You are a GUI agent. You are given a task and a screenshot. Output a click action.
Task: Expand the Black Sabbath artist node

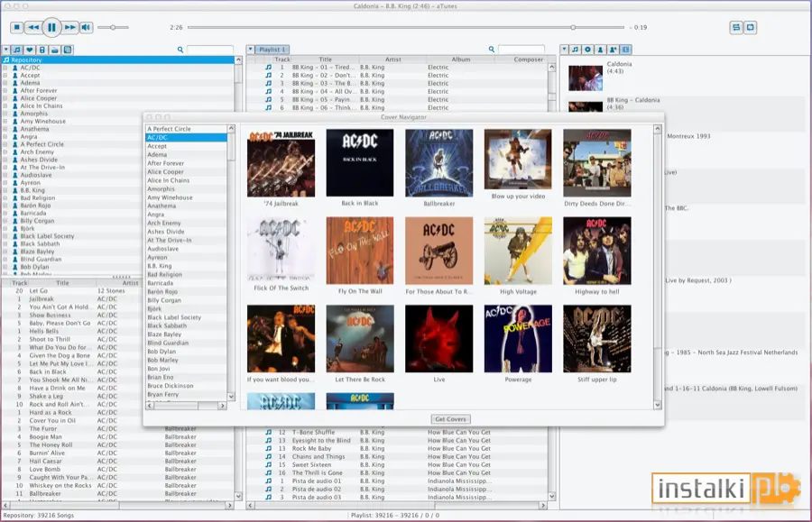click(5, 243)
